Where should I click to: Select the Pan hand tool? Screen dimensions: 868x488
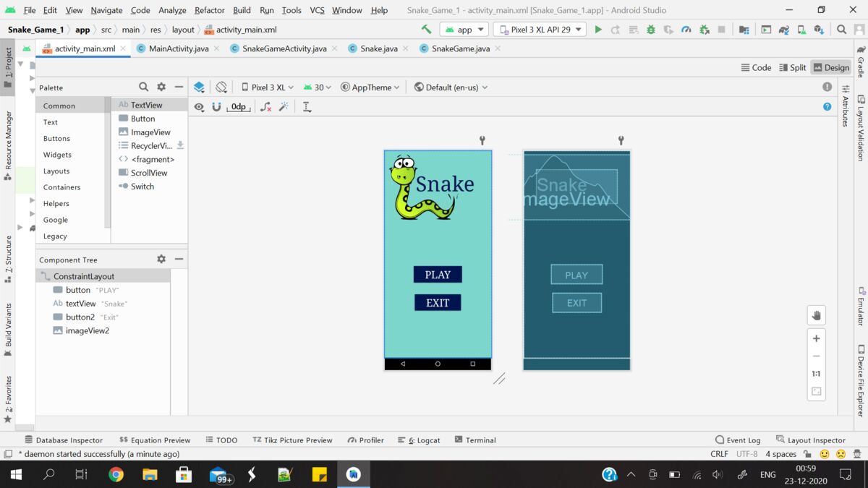click(816, 315)
